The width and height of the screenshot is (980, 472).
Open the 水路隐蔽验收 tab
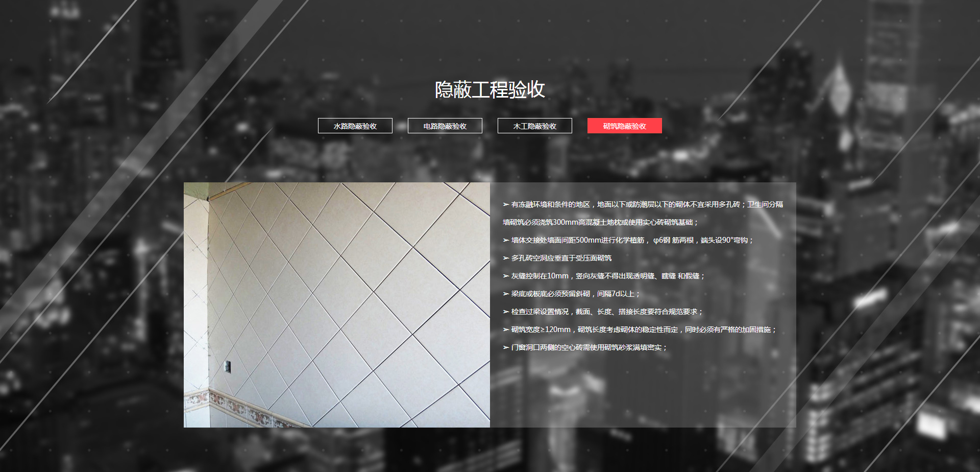tap(355, 126)
